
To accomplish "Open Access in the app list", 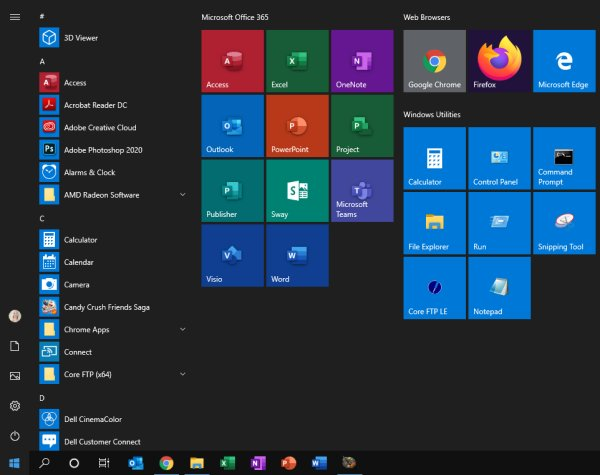I will pyautogui.click(x=115, y=82).
